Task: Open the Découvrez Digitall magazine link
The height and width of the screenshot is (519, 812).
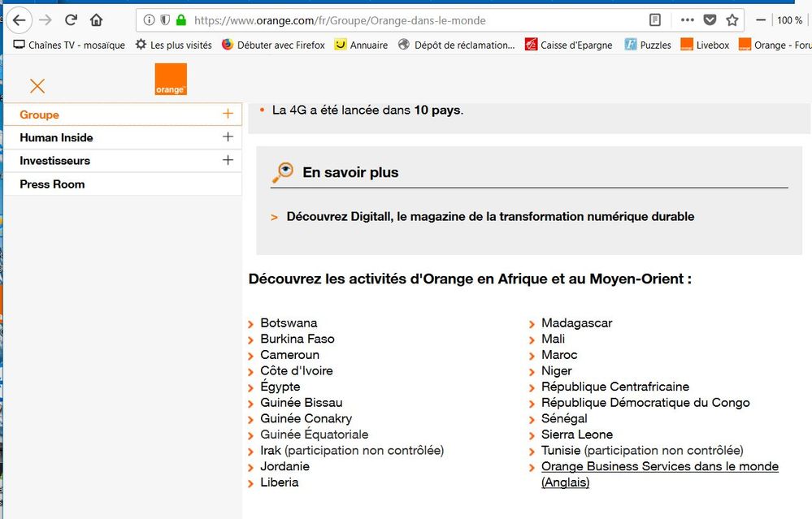Action: [490, 217]
